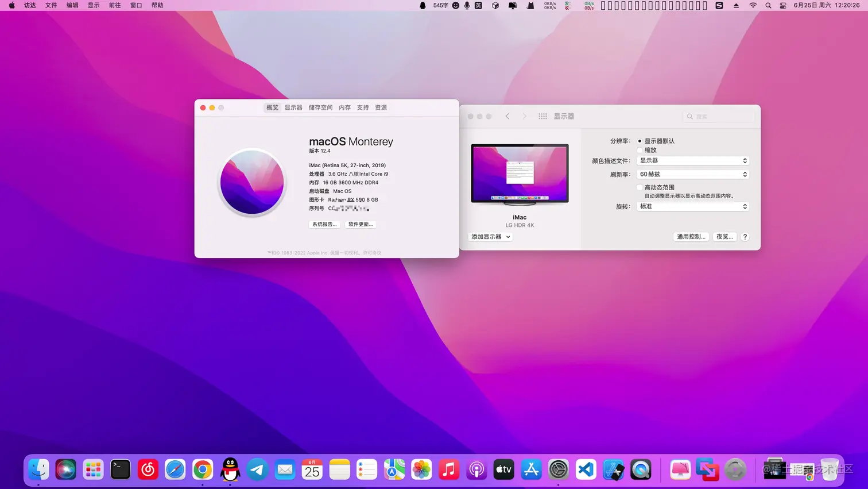Image resolution: width=868 pixels, height=489 pixels.
Task: Open Spotlight search from the menu bar
Action: pyautogui.click(x=768, y=5)
